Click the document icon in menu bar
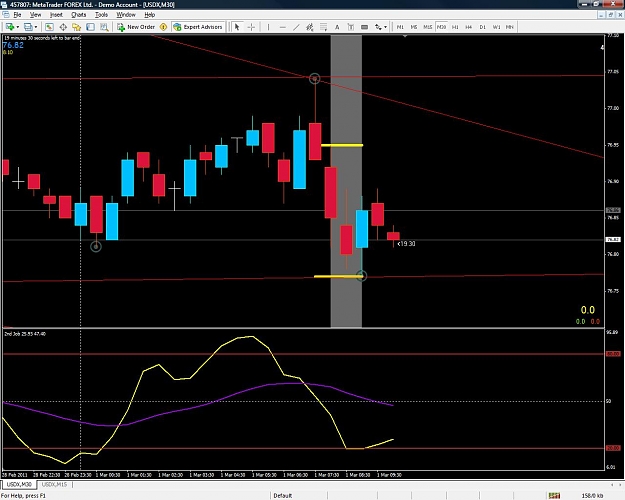The width and height of the screenshot is (625, 500). 6,15
